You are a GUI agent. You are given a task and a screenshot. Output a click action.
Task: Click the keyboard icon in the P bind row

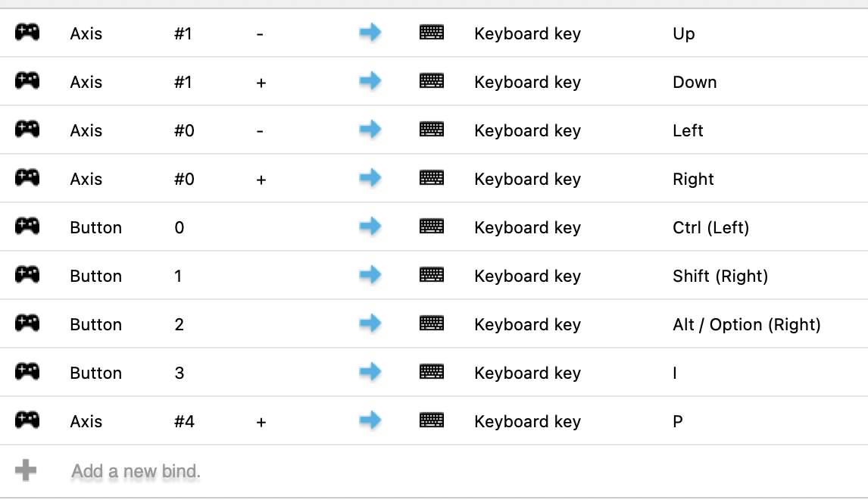(x=432, y=420)
